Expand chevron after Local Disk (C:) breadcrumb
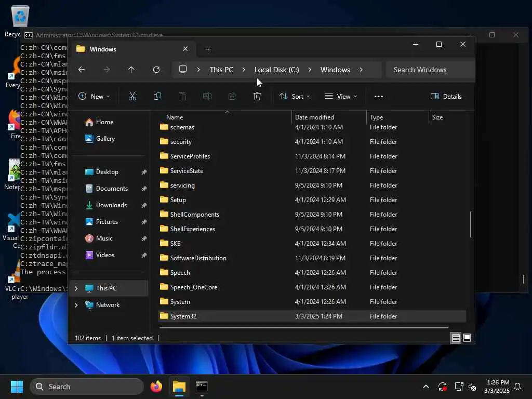 pyautogui.click(x=310, y=70)
